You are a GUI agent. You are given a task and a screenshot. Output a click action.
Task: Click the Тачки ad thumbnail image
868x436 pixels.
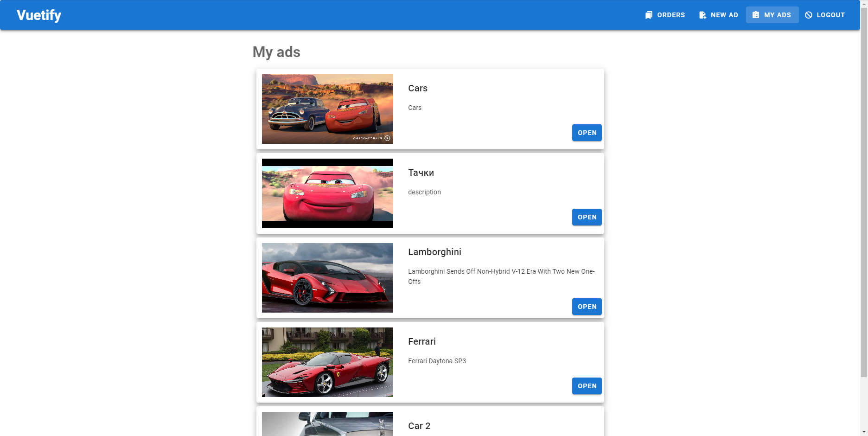pyautogui.click(x=327, y=193)
